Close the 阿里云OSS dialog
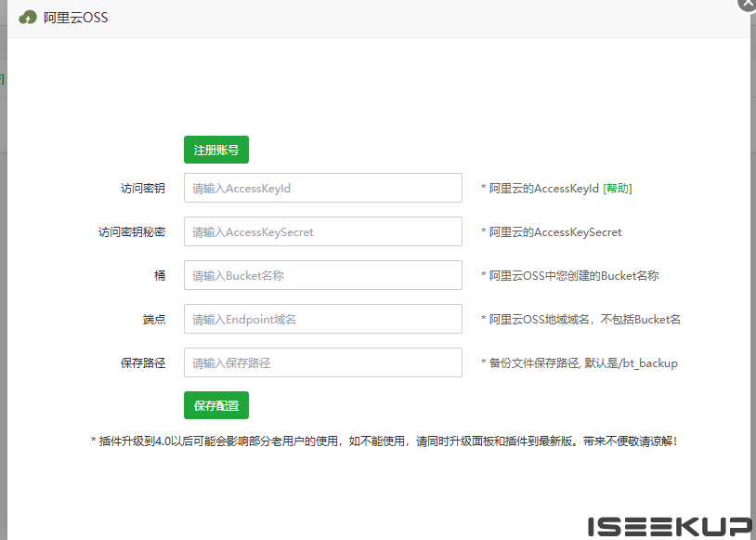The image size is (756, 540). click(748, 4)
